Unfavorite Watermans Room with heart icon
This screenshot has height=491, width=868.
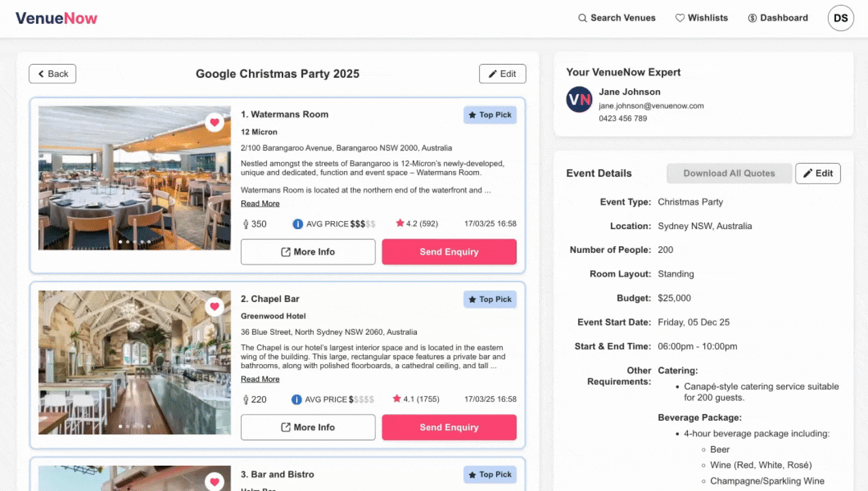(x=214, y=123)
